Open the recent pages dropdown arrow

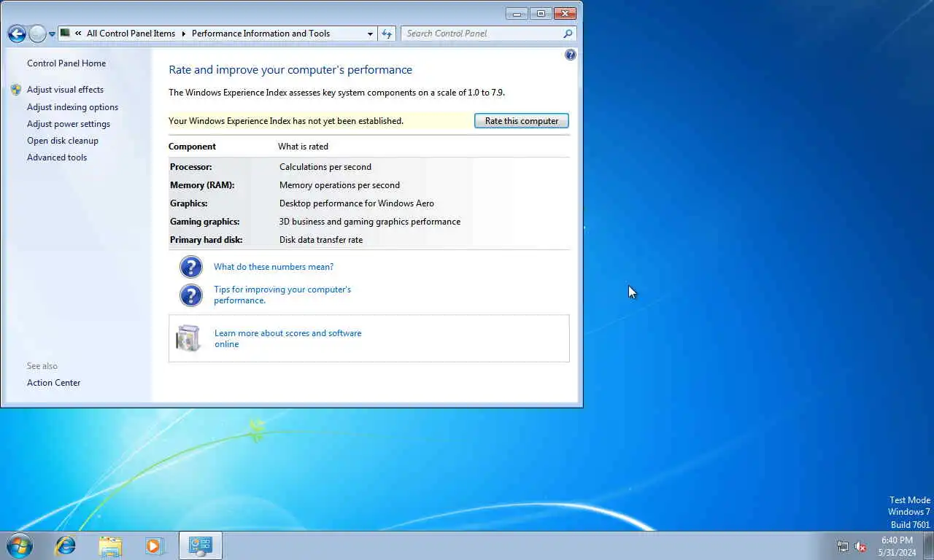point(52,34)
